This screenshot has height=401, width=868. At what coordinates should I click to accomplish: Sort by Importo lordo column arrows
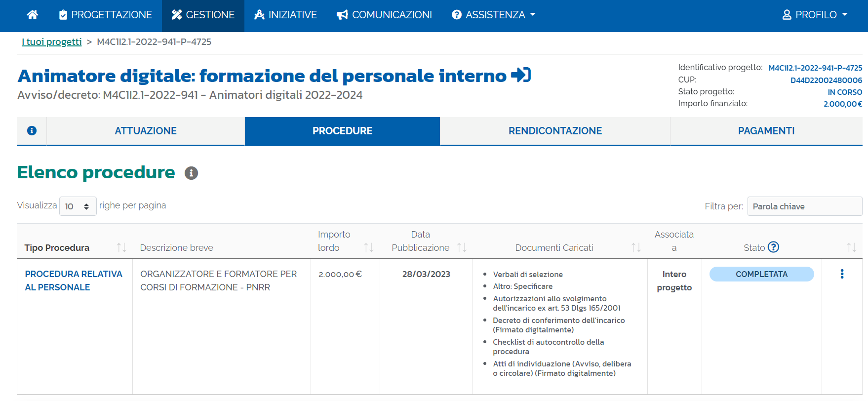(x=368, y=247)
